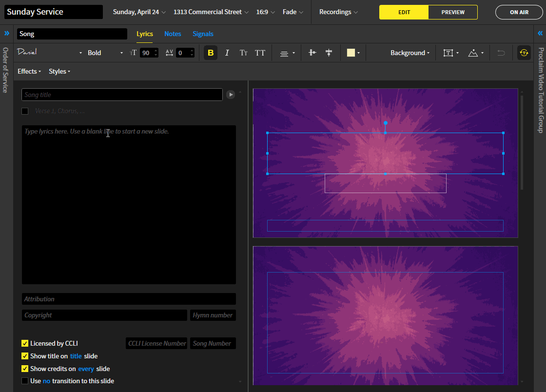Uncheck Show credits on every slide
The image size is (546, 392).
click(x=25, y=368)
